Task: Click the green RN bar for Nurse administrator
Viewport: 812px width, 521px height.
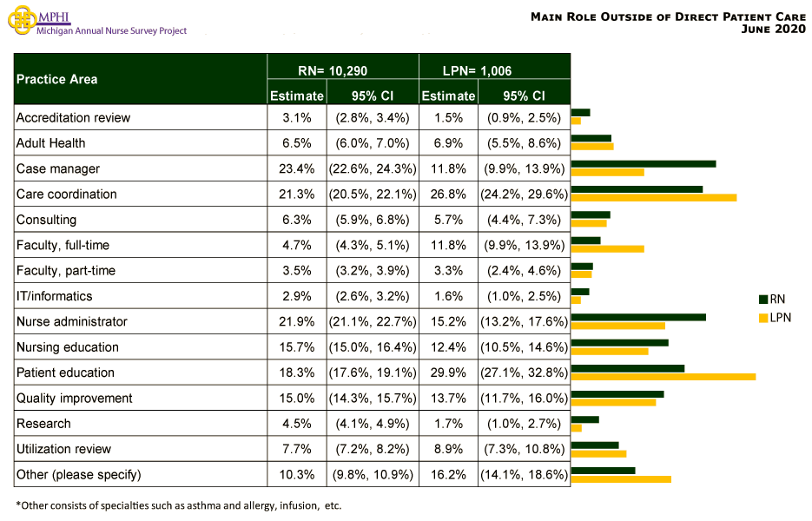Action: [x=637, y=317]
